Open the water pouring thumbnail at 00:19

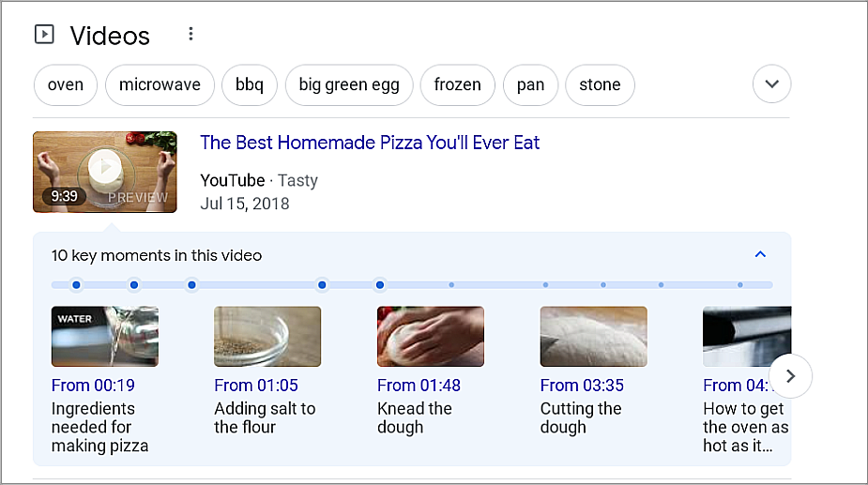(x=104, y=337)
